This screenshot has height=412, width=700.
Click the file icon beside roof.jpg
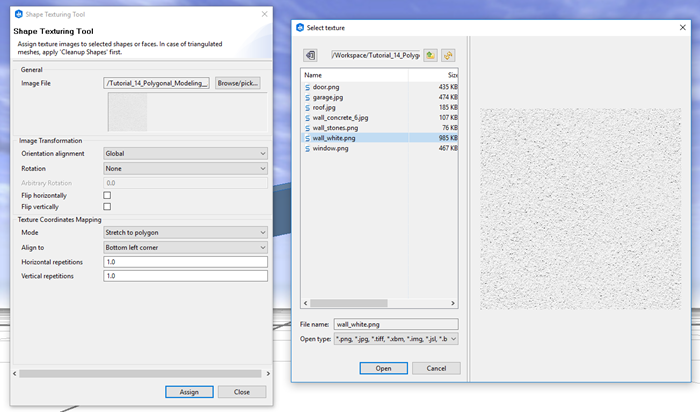308,108
